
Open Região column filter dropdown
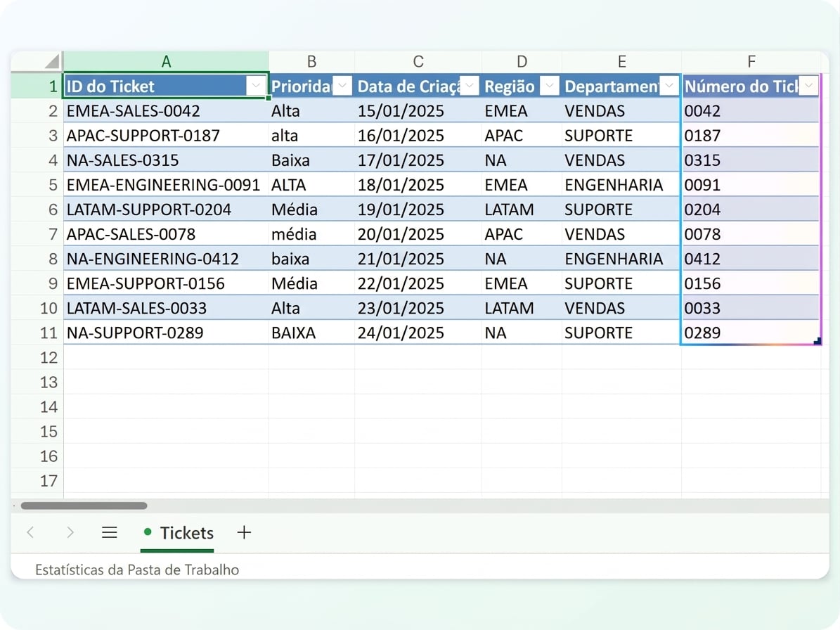click(550, 86)
